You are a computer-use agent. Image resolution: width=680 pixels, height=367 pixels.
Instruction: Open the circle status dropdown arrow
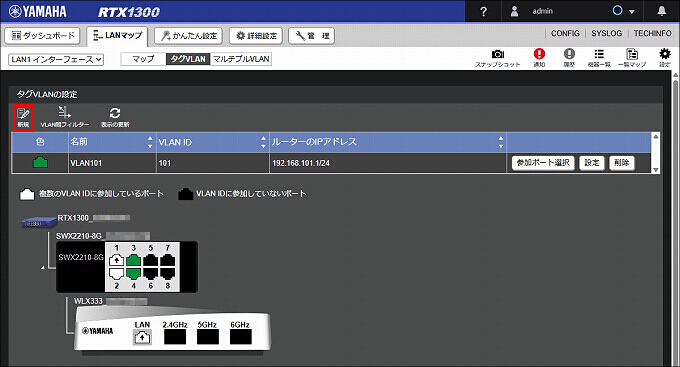pyautogui.click(x=632, y=12)
